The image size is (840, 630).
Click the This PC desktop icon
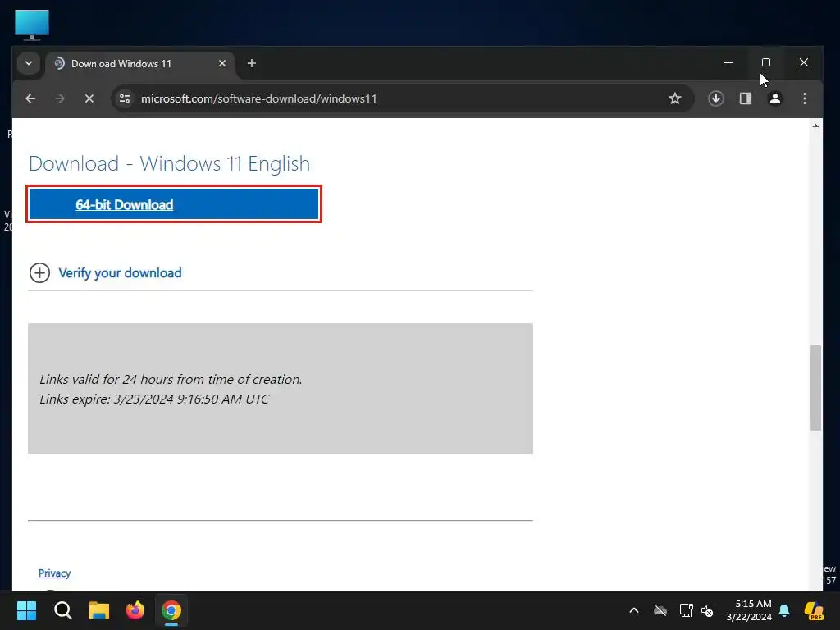coord(32,25)
